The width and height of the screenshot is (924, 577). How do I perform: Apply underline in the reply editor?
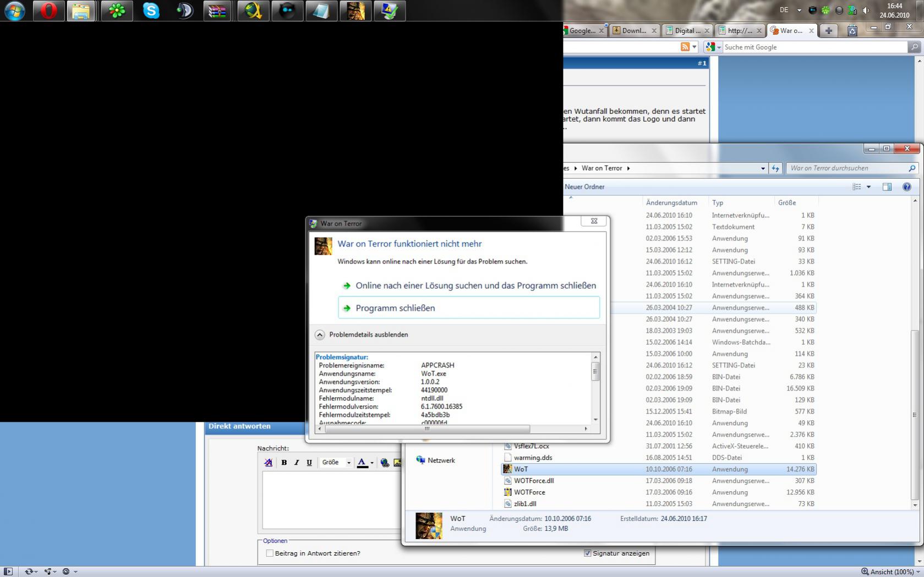click(x=309, y=463)
